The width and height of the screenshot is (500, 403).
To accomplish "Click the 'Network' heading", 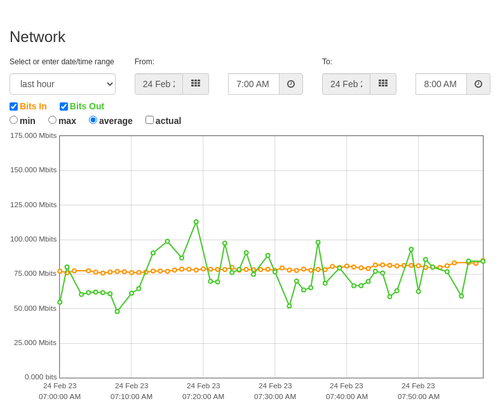I will click(x=37, y=37).
